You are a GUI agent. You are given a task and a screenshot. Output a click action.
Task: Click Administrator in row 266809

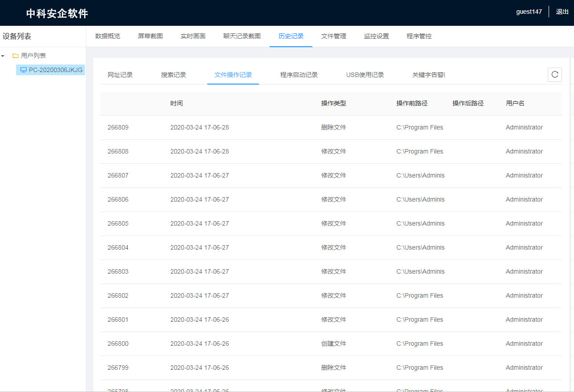pyautogui.click(x=524, y=127)
